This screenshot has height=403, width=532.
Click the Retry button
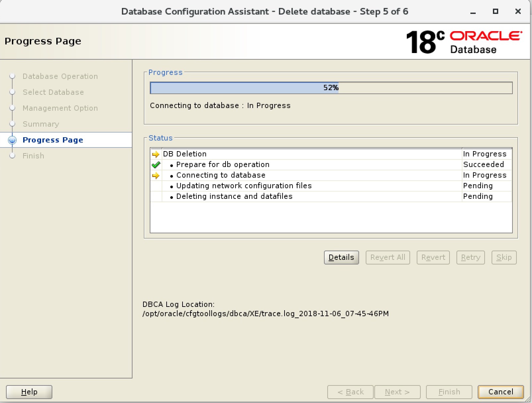(470, 258)
